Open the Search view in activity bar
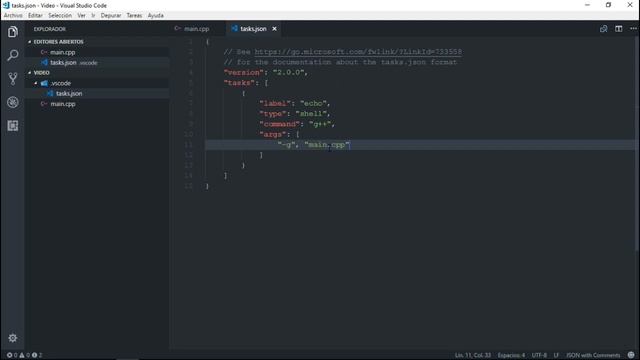Viewport: 640px width, 360px height. pyautogui.click(x=13, y=55)
